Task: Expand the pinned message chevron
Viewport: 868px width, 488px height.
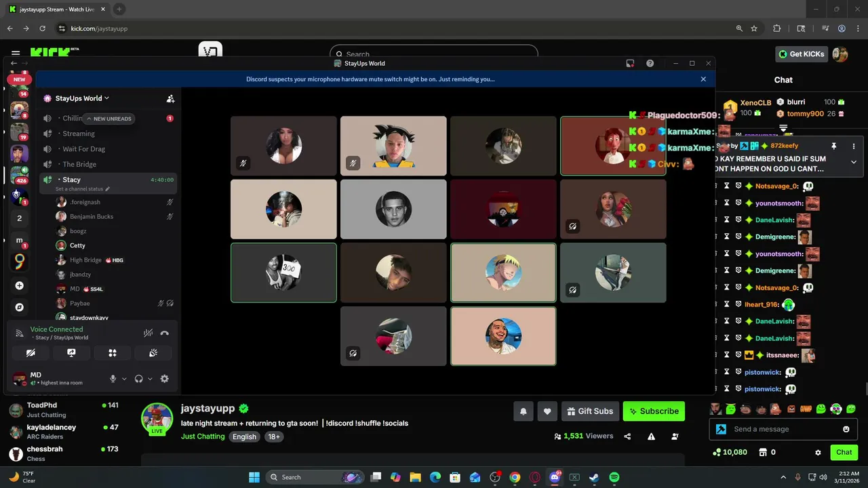Action: [853, 162]
